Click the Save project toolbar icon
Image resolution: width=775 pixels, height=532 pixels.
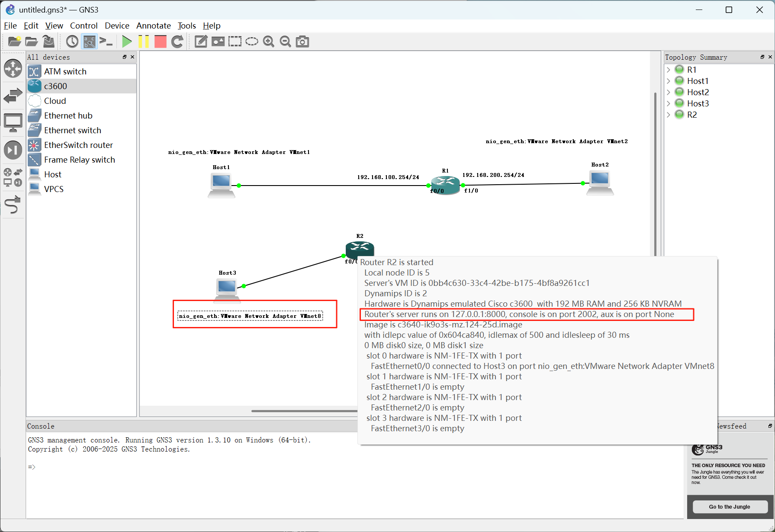click(x=48, y=42)
